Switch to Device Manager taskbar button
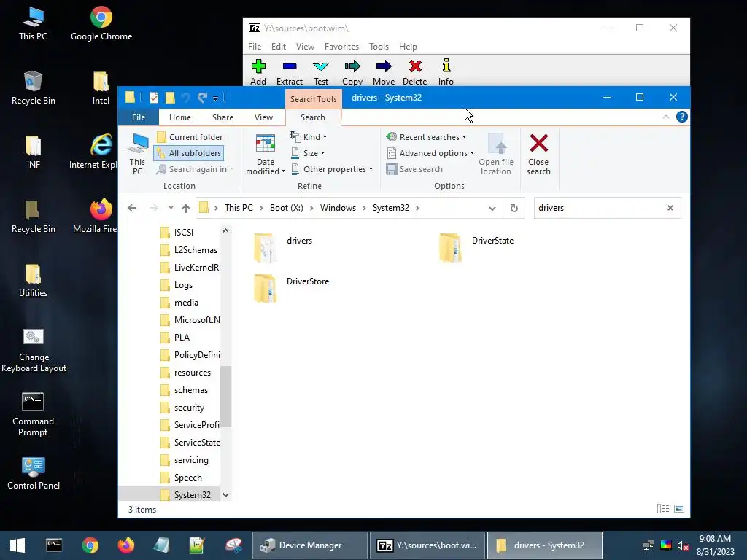 coord(310,545)
